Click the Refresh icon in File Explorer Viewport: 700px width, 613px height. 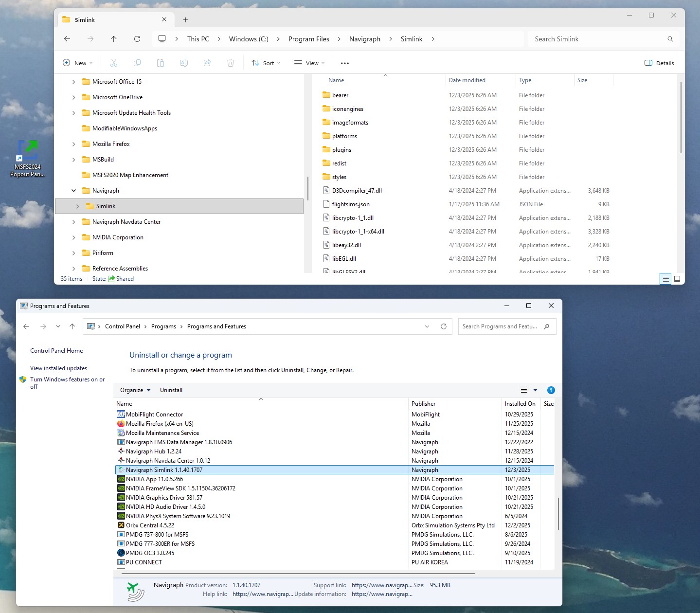pos(137,39)
